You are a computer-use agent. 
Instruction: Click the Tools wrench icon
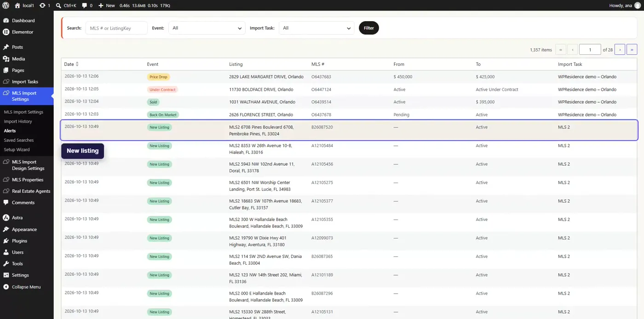(x=6, y=264)
